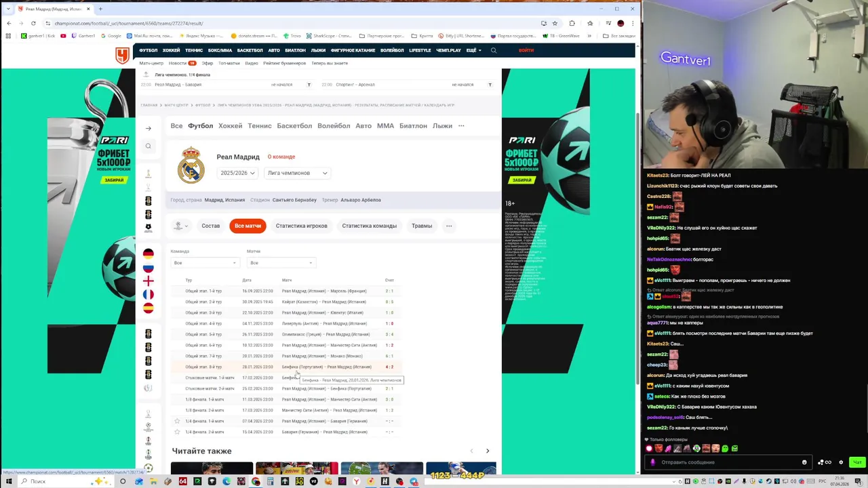Image resolution: width=868 pixels, height=488 pixels.
Task: Click Матч-центр link in subheader
Action: 152,63
